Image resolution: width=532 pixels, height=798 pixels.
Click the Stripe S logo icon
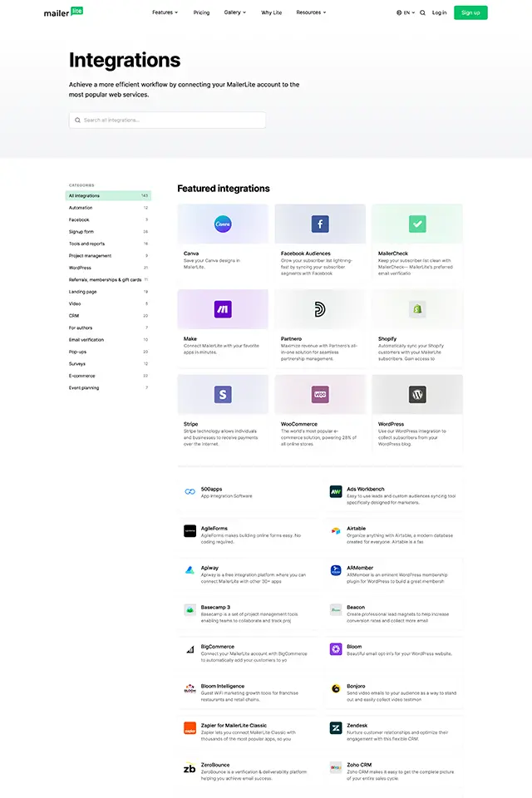223,394
